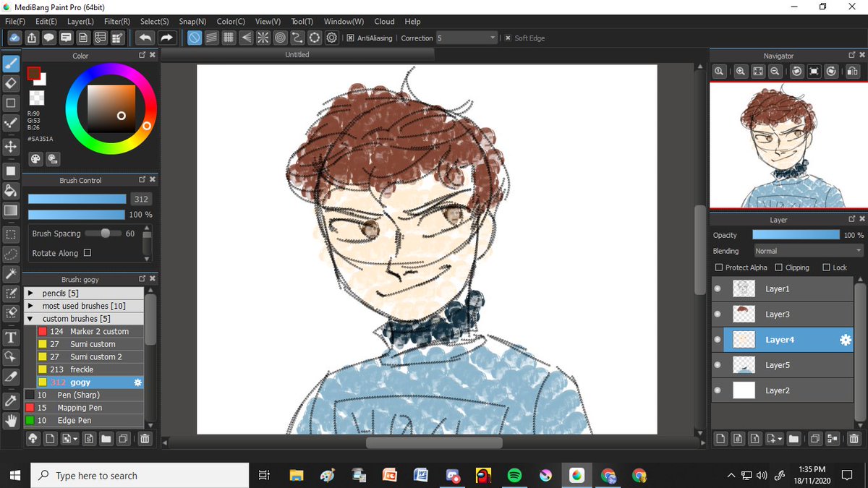The image size is (868, 488).
Task: Hide Layer5 using its visibility dot
Action: tap(718, 365)
